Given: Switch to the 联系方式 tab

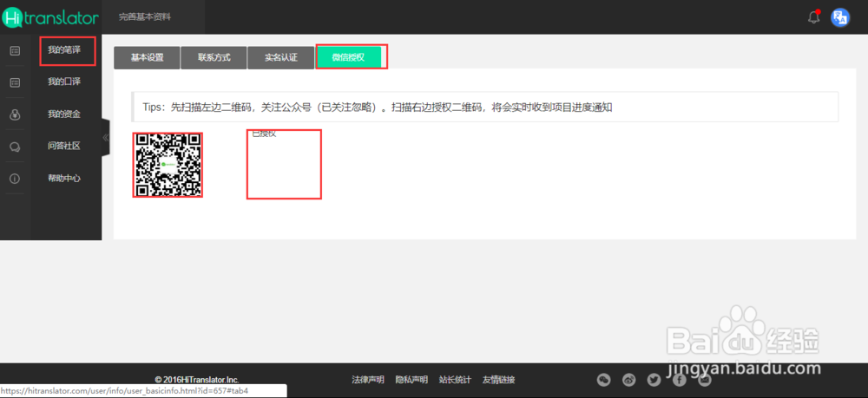Looking at the screenshot, I should click(x=214, y=57).
